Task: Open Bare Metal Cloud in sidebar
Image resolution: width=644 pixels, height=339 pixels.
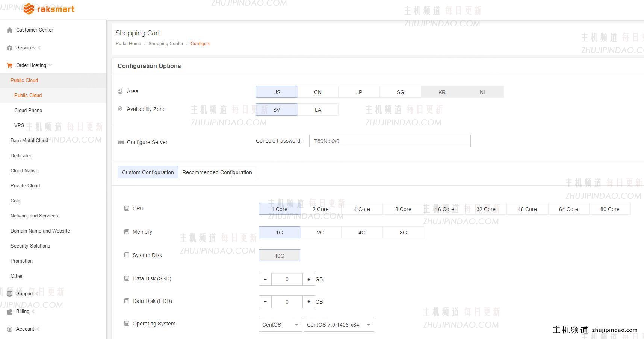Action: [x=29, y=140]
